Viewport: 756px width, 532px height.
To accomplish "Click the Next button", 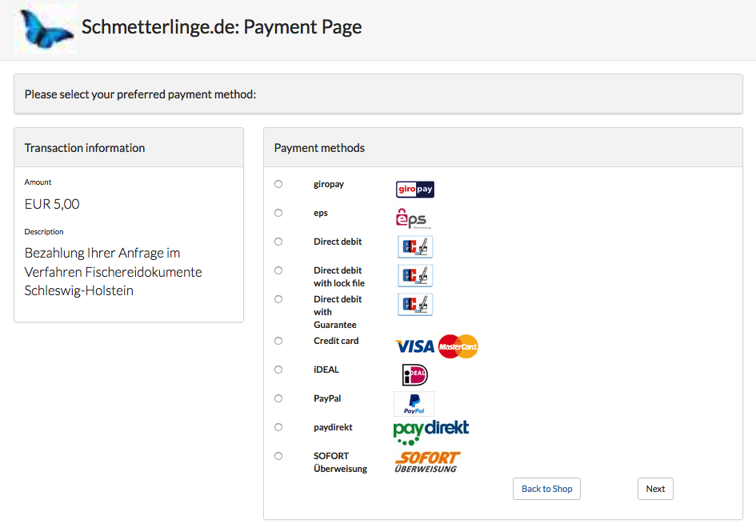I will 654,489.
